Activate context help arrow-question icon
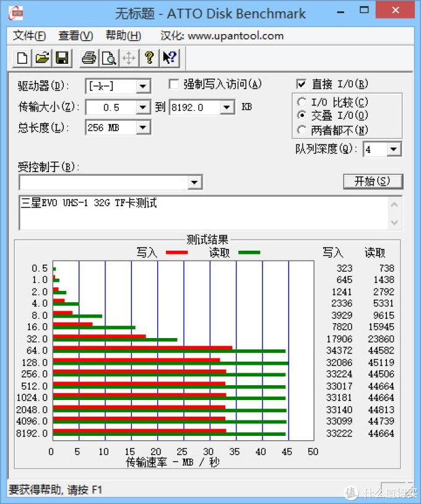The image size is (421, 504). 169,58
